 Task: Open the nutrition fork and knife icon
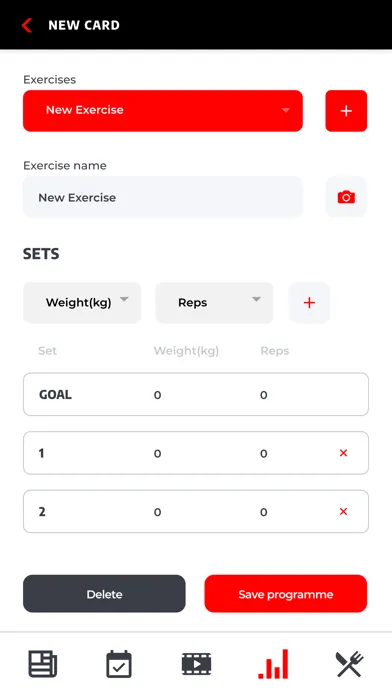(x=349, y=664)
